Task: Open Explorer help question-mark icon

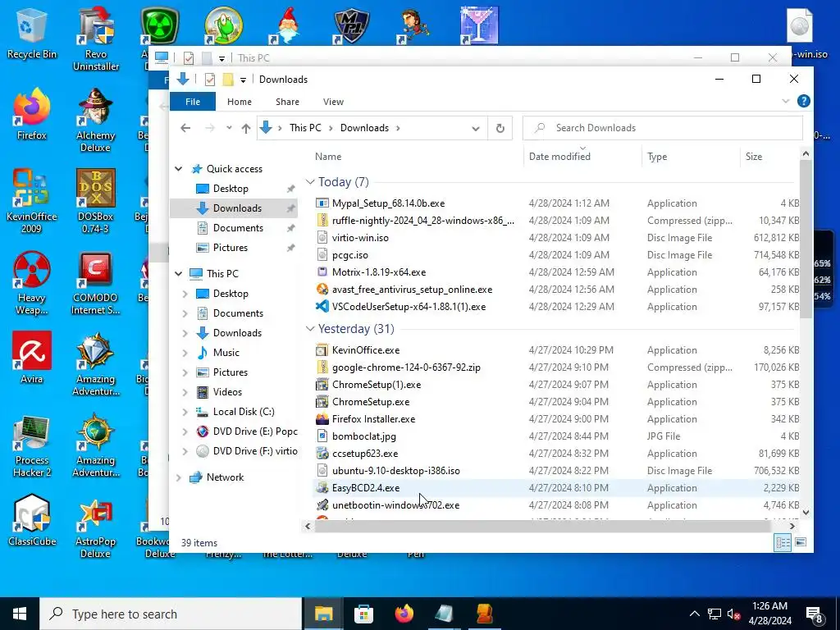Action: pyautogui.click(x=804, y=101)
